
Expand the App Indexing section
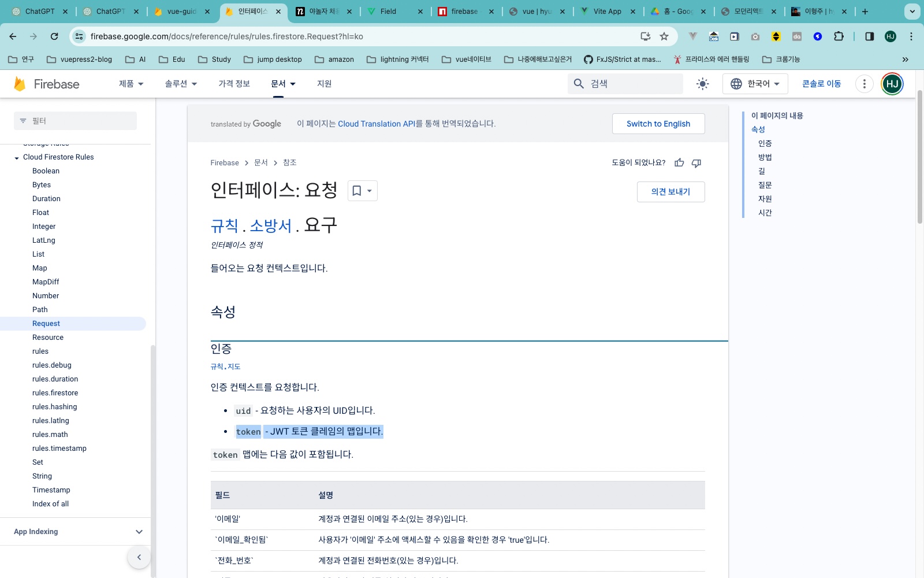139,532
